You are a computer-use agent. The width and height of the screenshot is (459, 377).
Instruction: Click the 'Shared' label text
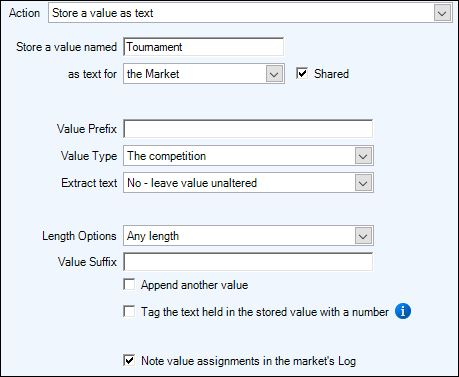click(x=331, y=74)
